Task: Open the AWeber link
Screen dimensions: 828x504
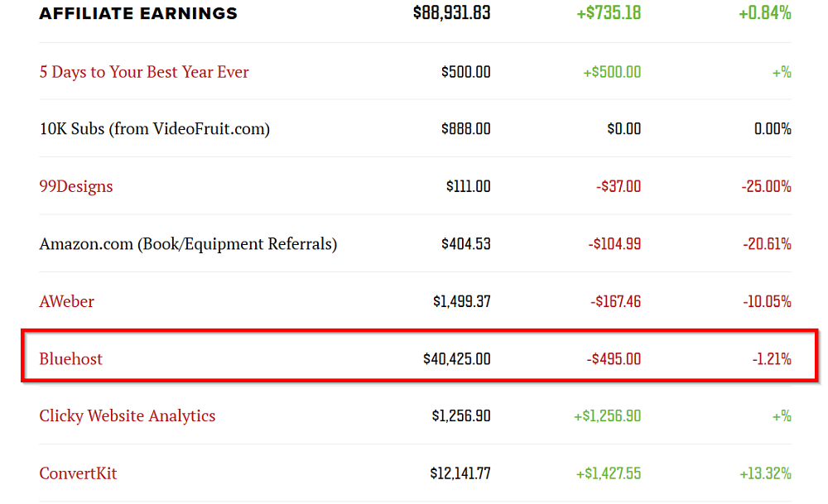Action: (x=66, y=301)
